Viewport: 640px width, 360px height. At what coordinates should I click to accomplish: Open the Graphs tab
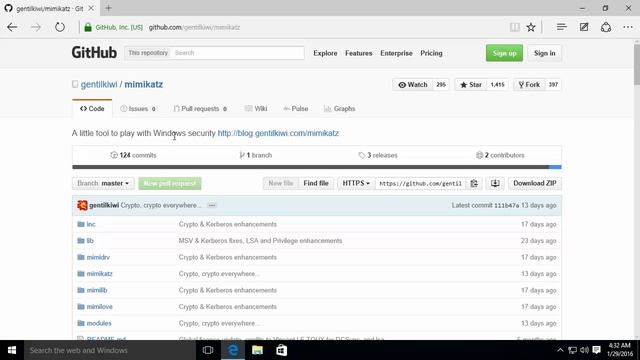tap(340, 109)
